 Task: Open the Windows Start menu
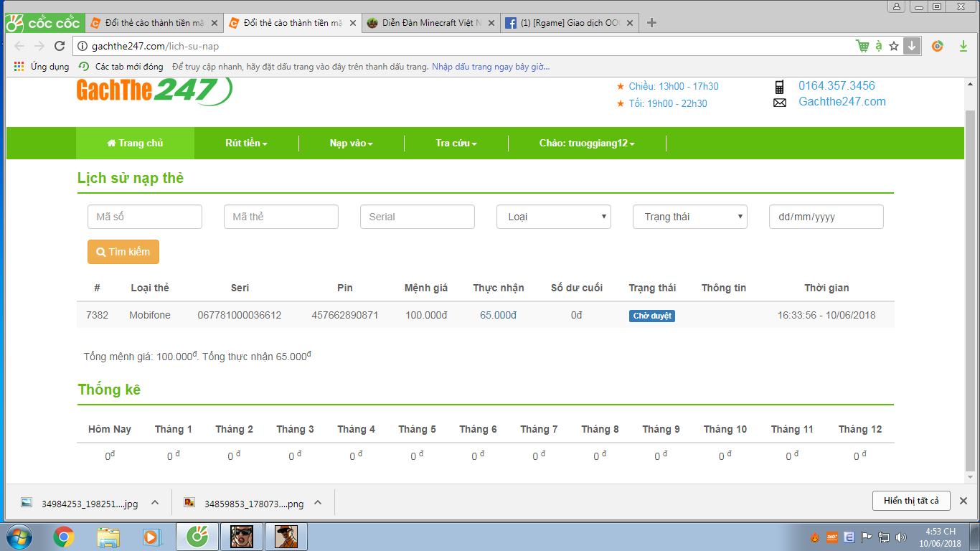18,537
